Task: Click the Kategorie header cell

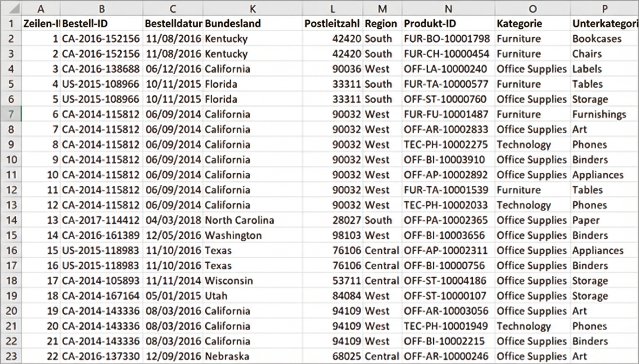Action: tap(533, 23)
